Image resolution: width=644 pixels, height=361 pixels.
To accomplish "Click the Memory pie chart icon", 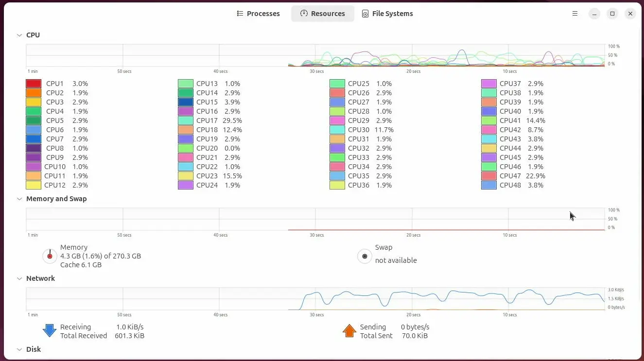I will point(50,256).
